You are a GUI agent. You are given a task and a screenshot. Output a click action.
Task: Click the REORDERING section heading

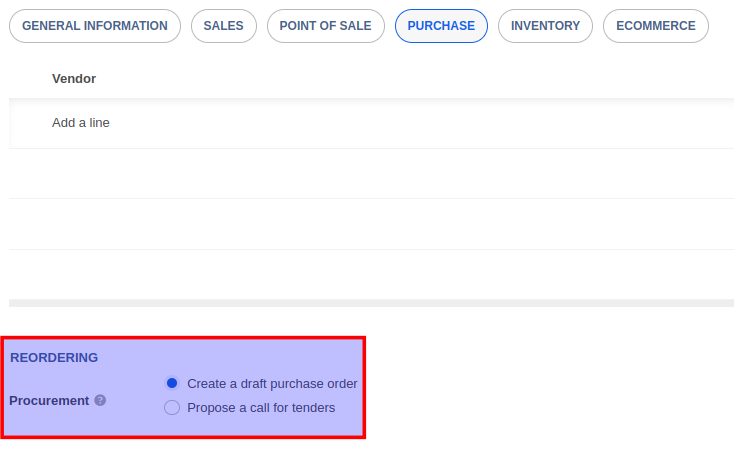pos(54,357)
